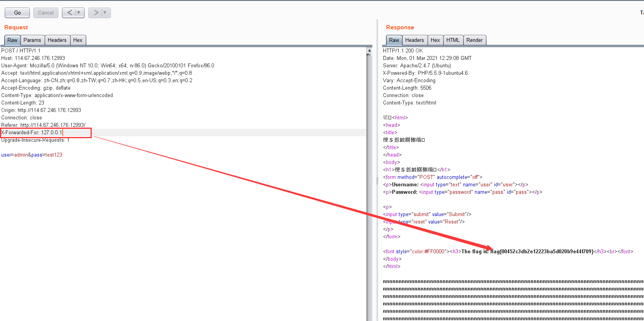Image resolution: width=644 pixels, height=321 pixels.
Task: Click the user=admin&pass=test123 body line
Action: point(32,155)
